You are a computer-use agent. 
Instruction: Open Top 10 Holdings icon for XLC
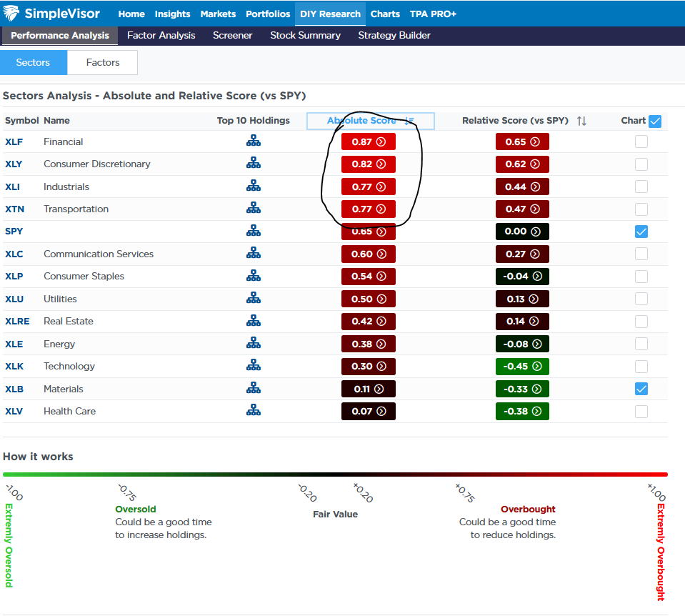click(x=254, y=254)
